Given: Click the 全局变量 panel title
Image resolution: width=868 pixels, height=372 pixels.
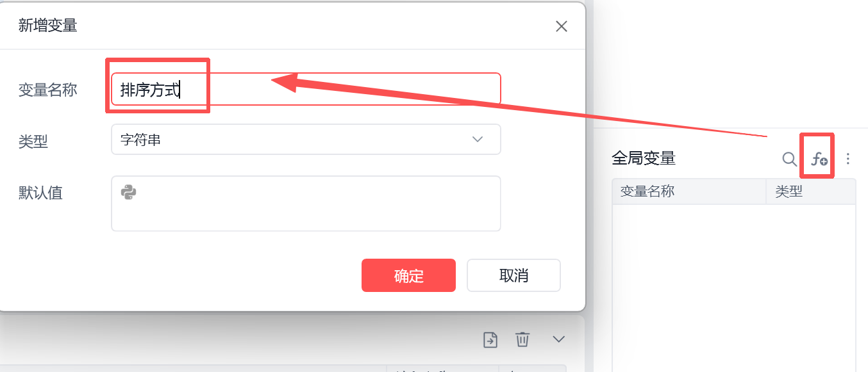Looking at the screenshot, I should point(644,158).
